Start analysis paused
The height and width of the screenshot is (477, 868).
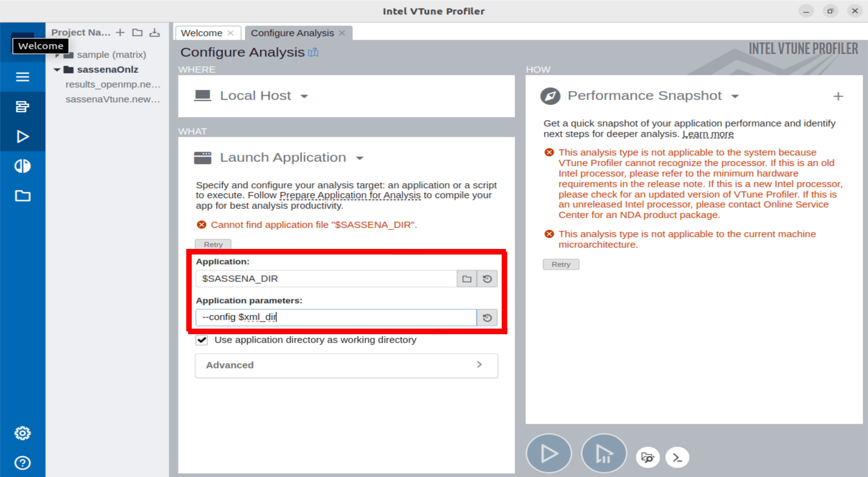tap(604, 453)
